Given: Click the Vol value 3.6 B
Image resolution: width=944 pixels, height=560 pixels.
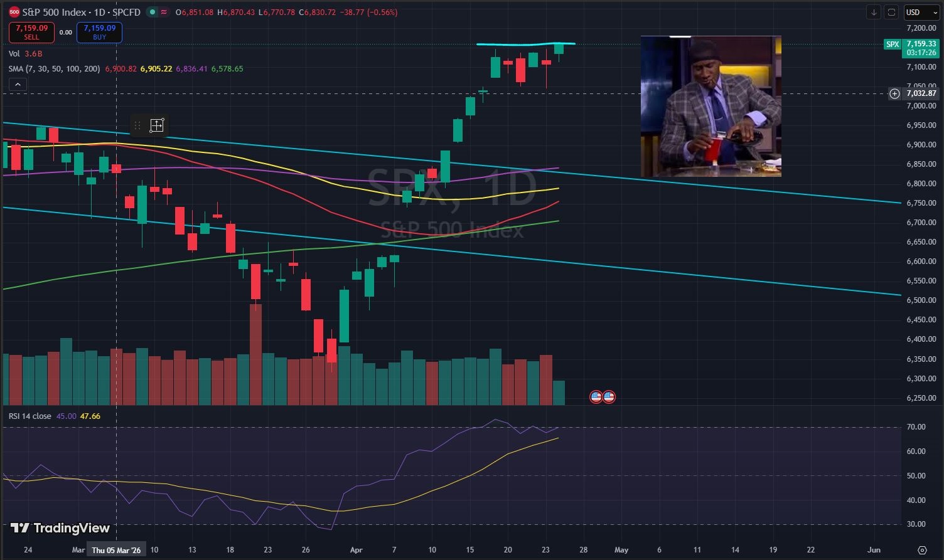Looking at the screenshot, I should tap(33, 54).
